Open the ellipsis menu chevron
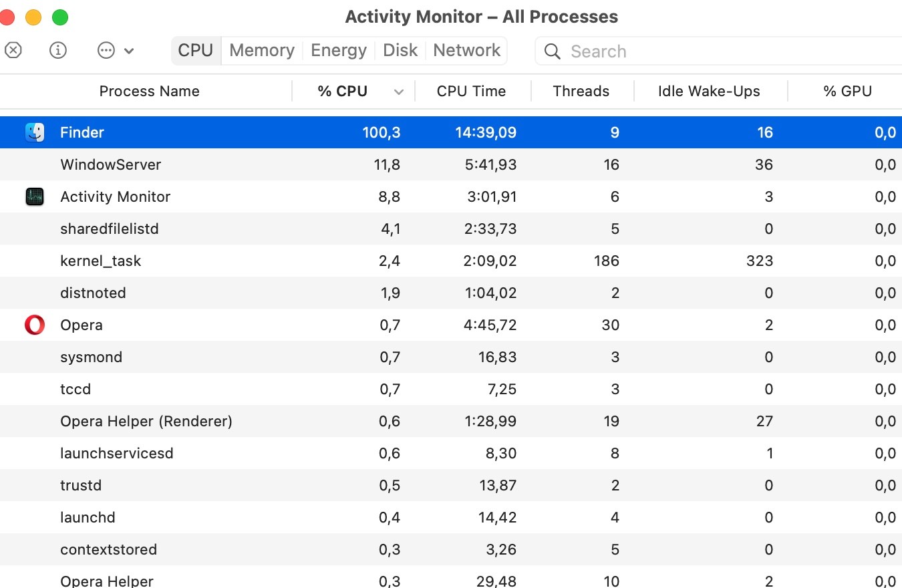 coord(130,50)
